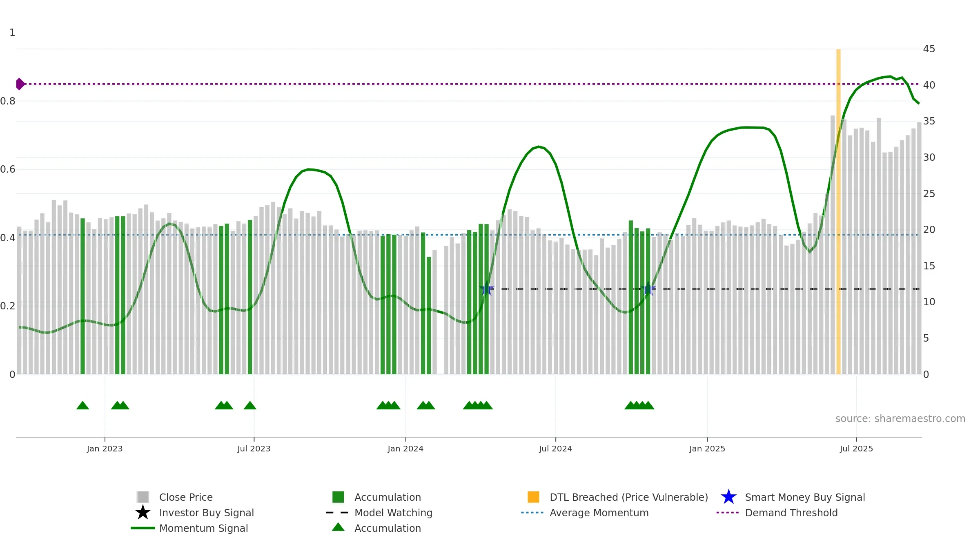
Task: Click the Jan 2024 axis label
Action: coord(405,449)
